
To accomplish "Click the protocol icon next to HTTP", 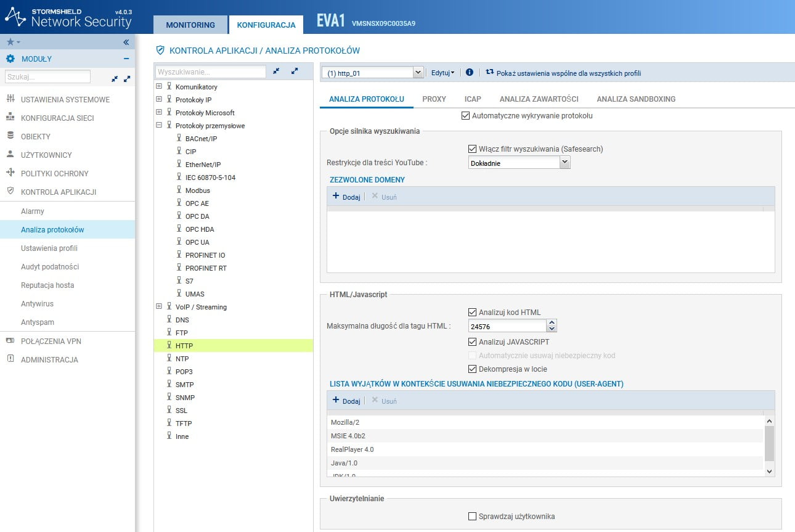I will 169,346.
